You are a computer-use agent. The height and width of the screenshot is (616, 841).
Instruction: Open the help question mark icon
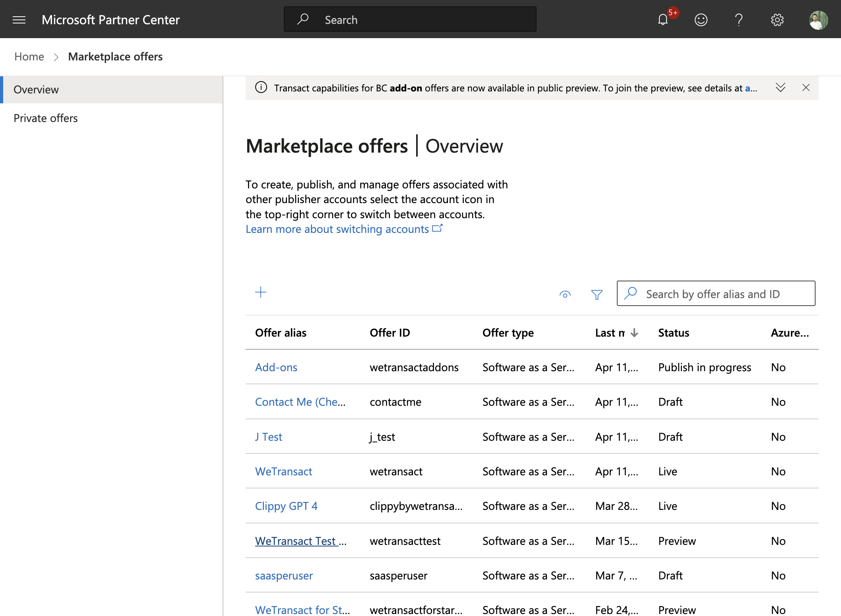(739, 20)
